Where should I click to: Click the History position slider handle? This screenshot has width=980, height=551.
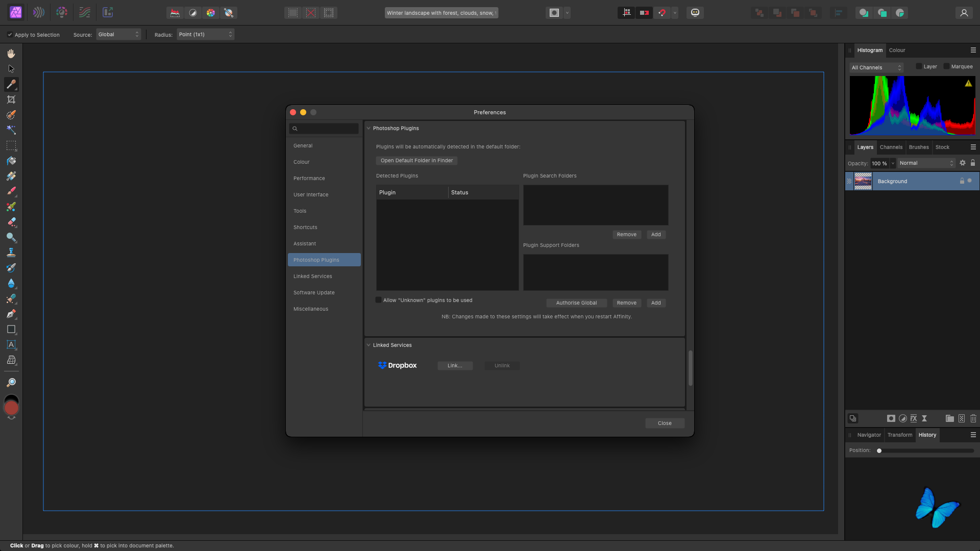point(879,451)
